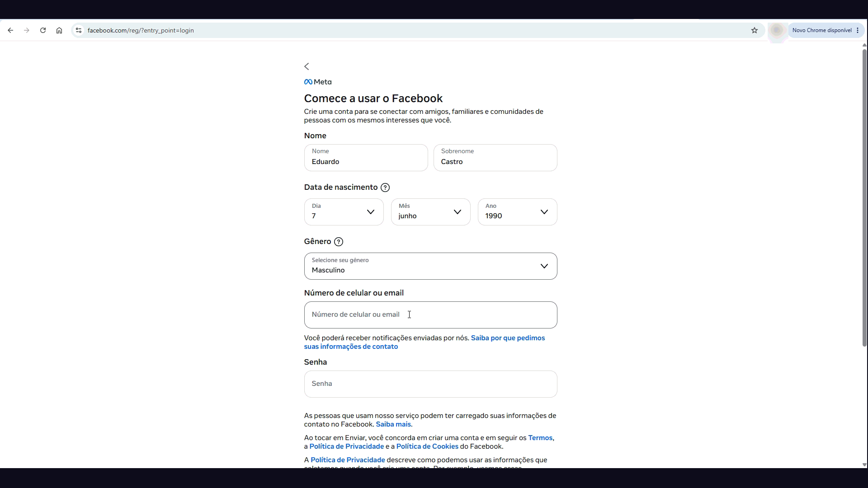The image size is (868, 488).
Task: Click the heading 'Comece a usar o Facebook'
Action: pyautogui.click(x=373, y=99)
